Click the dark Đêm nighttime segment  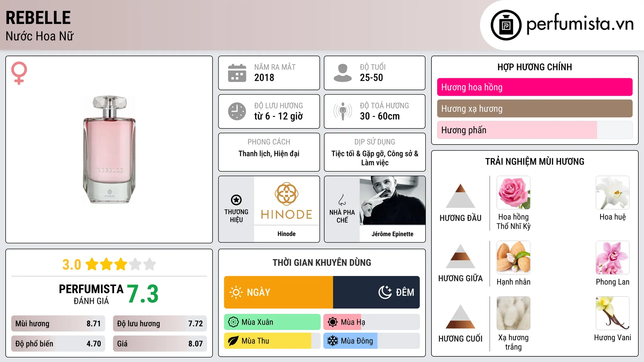[x=376, y=292]
